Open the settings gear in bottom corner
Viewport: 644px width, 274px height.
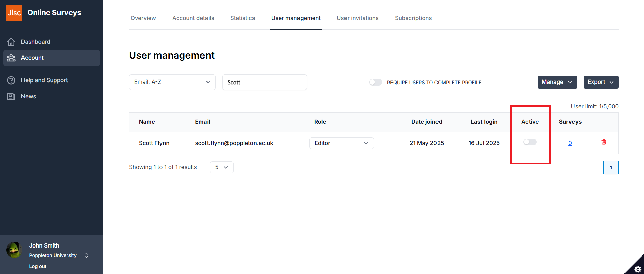tap(637, 269)
